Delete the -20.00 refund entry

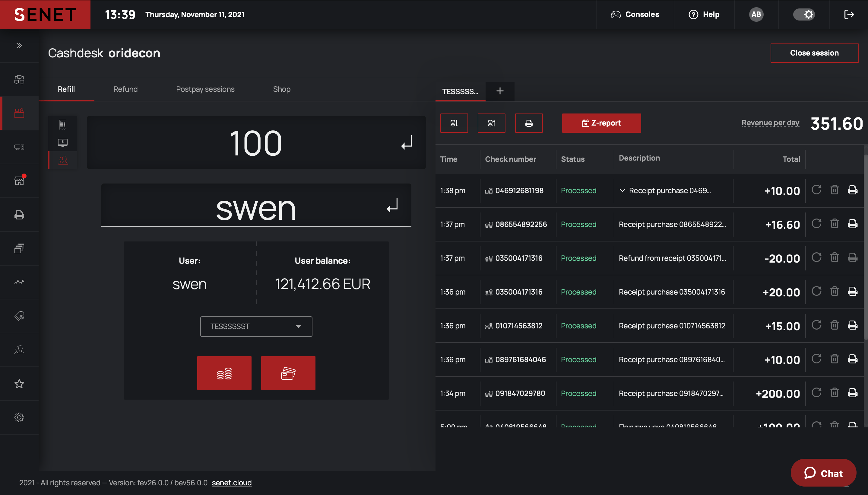coord(834,257)
